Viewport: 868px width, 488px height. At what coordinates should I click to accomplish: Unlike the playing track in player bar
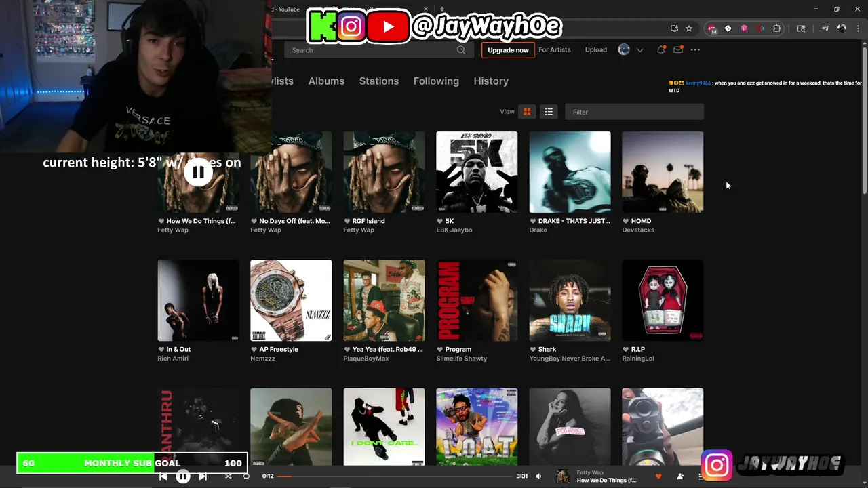658,476
